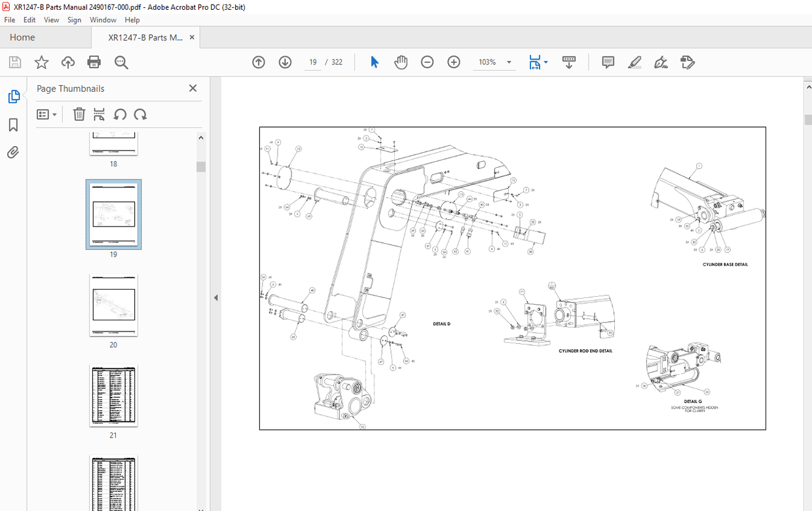812x511 pixels.
Task: Switch to the Home tab
Action: click(x=22, y=37)
